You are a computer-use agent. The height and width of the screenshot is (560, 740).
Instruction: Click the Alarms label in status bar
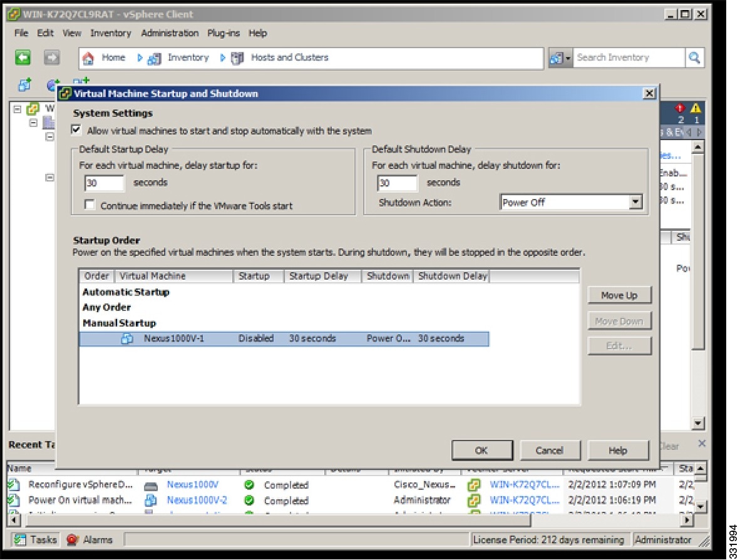tap(98, 539)
